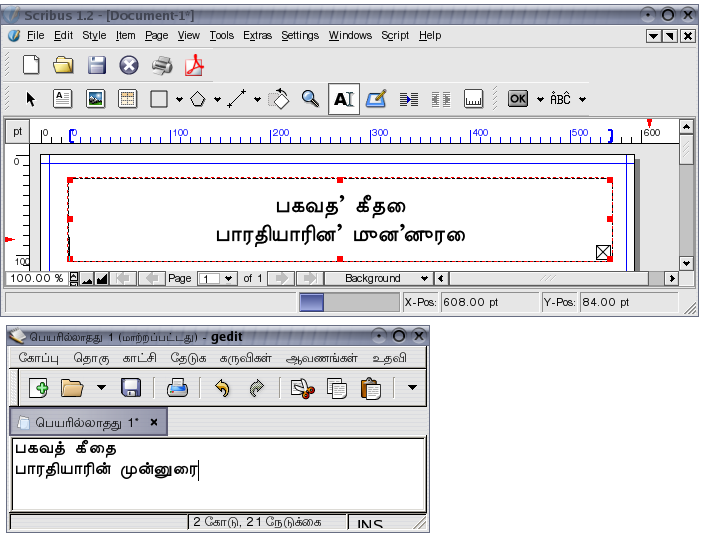Click the Undo arrow in gedit
Screen dimensions: 704x536
tap(222, 388)
